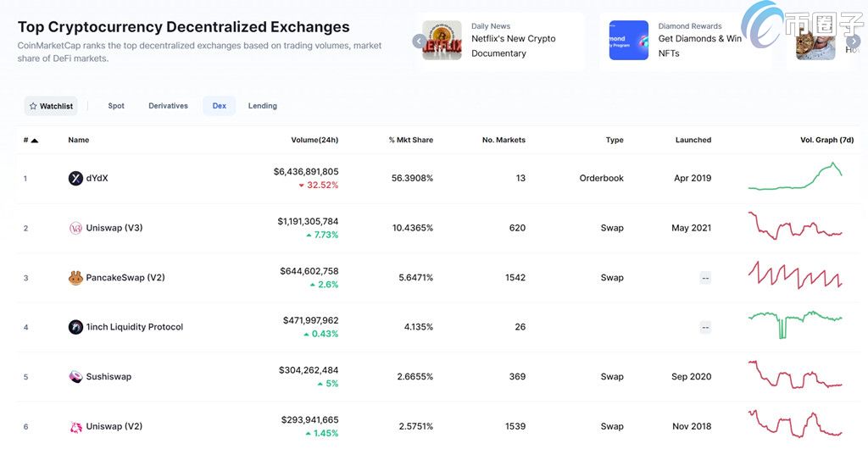The width and height of the screenshot is (868, 449).
Task: Click Uniswap V3 volume $1,191,305,784
Action: [x=308, y=222]
